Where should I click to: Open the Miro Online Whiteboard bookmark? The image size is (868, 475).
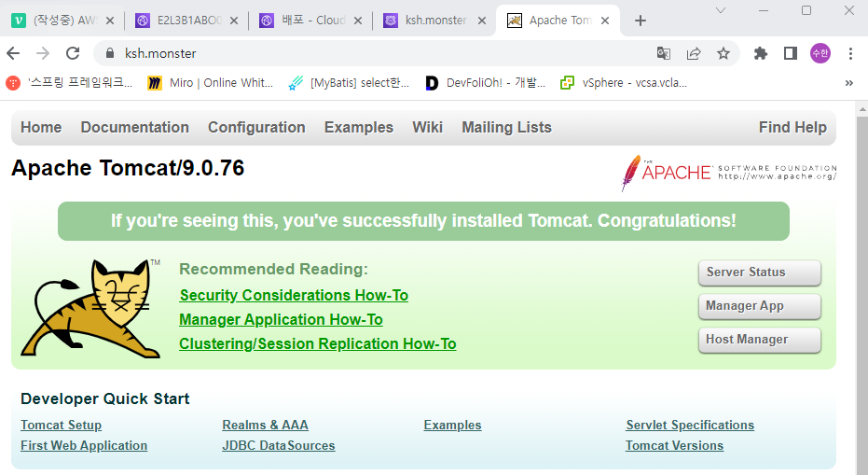[211, 83]
